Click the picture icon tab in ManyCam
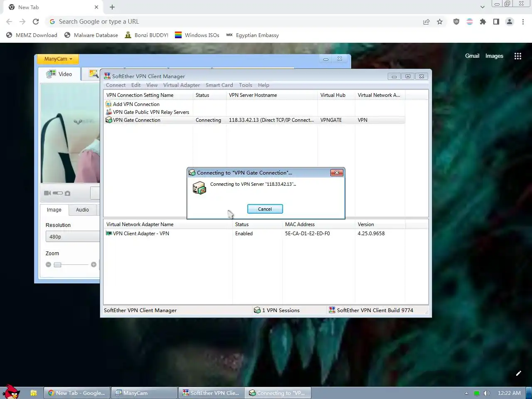Viewport: 532px width, 399px height. point(94,74)
